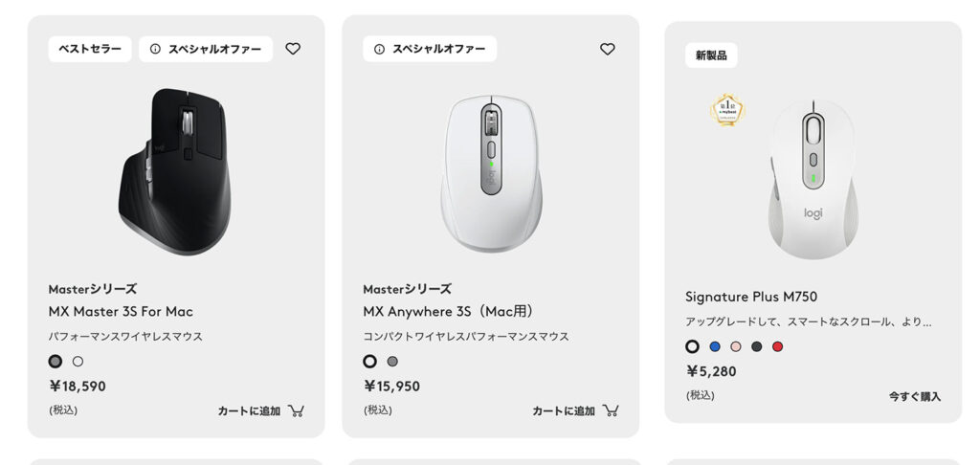This screenshot has width=980, height=465.
Task: Pick pink color for Signature Plus M750
Action: click(736, 346)
